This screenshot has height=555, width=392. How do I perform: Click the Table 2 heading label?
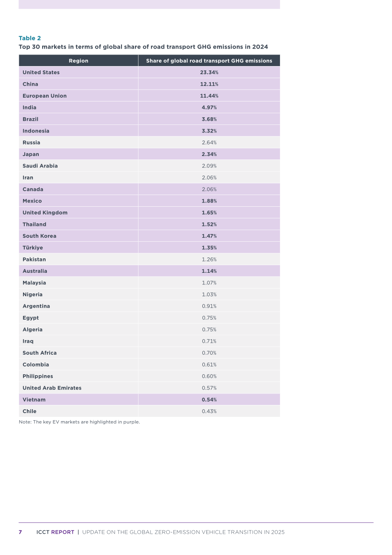click(x=30, y=38)
